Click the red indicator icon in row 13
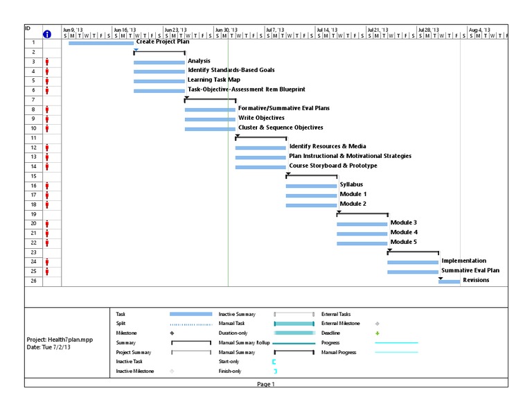The height and width of the screenshot is (411, 532). (x=47, y=157)
